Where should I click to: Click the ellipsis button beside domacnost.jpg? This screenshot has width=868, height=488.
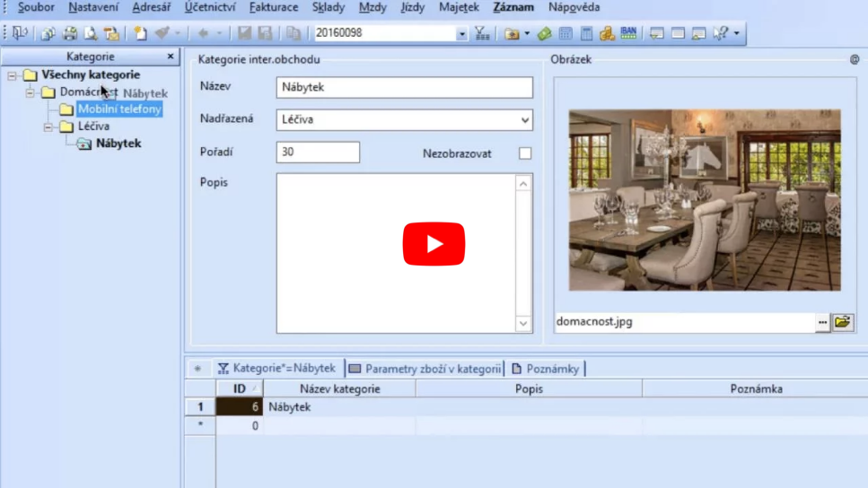click(822, 322)
